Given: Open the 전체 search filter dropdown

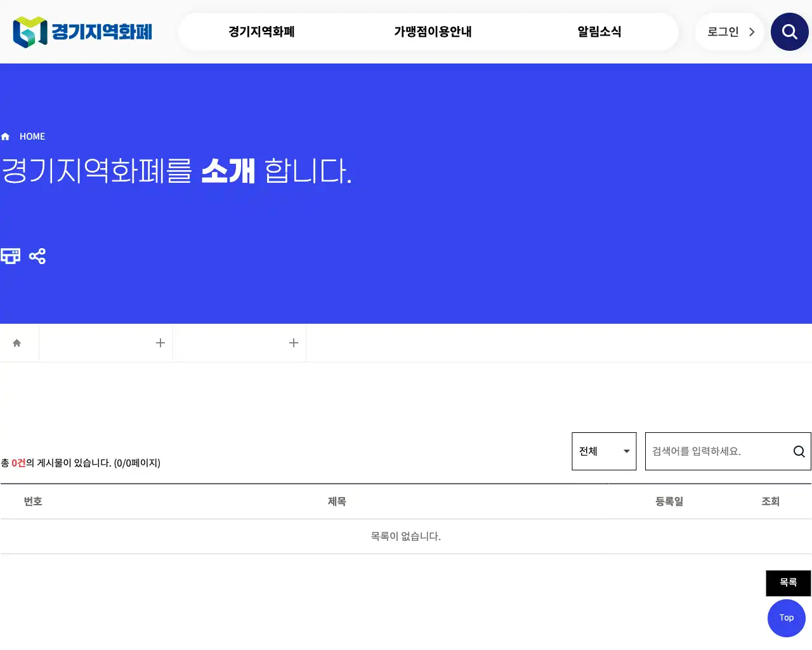Looking at the screenshot, I should pos(603,451).
